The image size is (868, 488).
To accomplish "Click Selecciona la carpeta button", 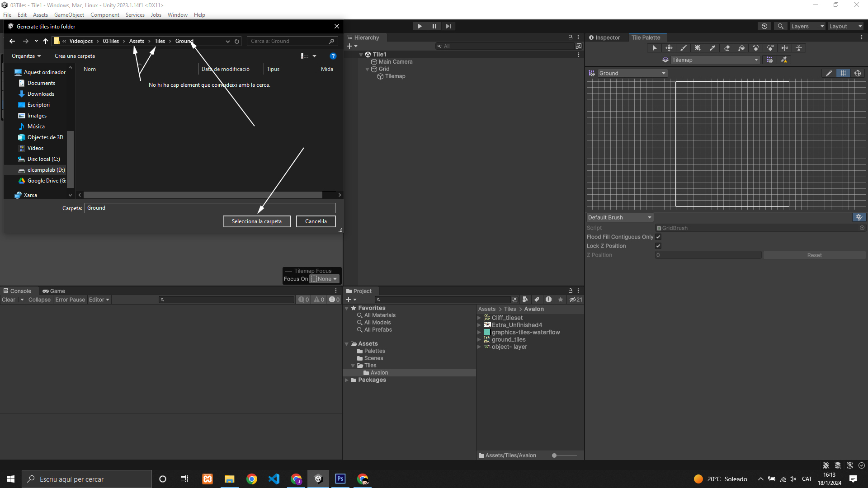I will pos(256,221).
